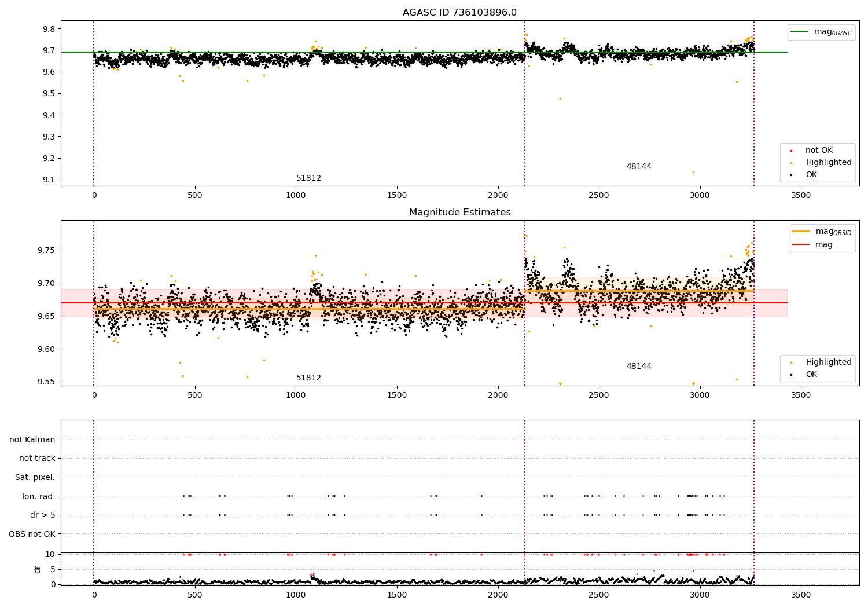Click the "9.4" y-tick in top plot

[x=49, y=115]
